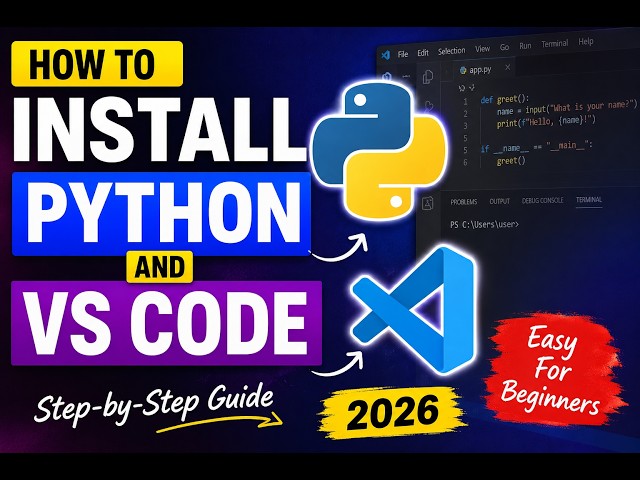Open the Run menu
Image resolution: width=640 pixels, height=480 pixels.
pos(525,46)
